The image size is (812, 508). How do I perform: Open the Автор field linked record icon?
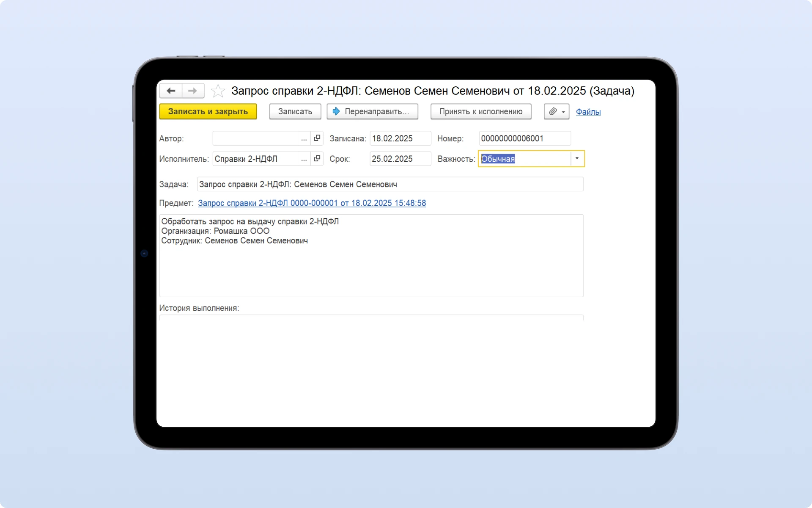coord(317,138)
